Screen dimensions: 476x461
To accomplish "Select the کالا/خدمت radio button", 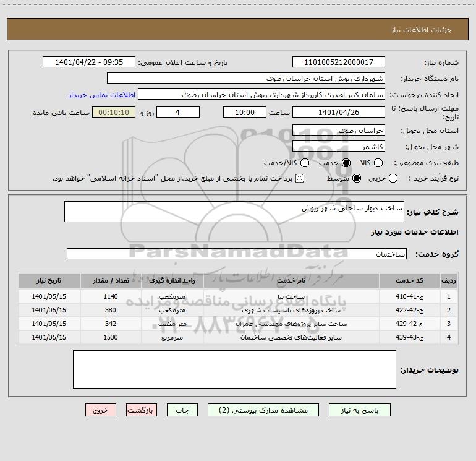I will tap(305, 163).
